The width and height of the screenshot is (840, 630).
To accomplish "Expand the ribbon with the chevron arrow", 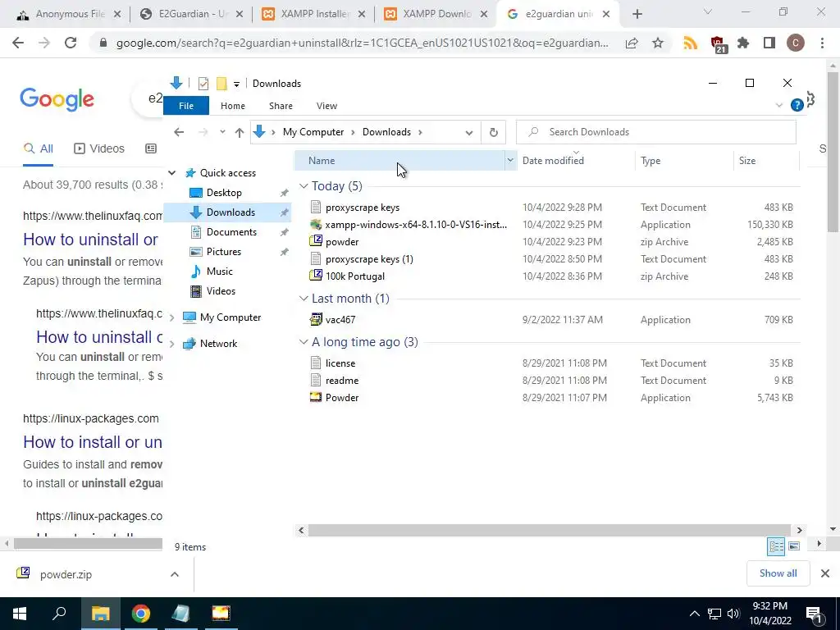I will [x=779, y=105].
